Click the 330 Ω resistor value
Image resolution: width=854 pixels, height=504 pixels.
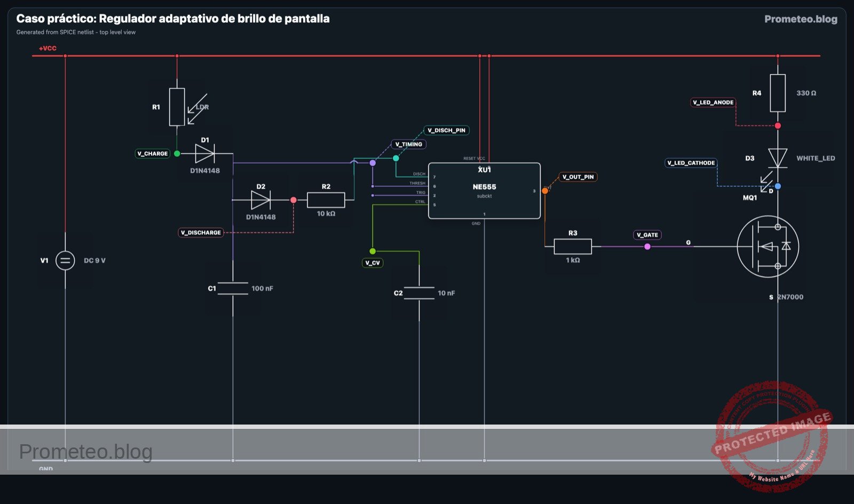coord(806,93)
